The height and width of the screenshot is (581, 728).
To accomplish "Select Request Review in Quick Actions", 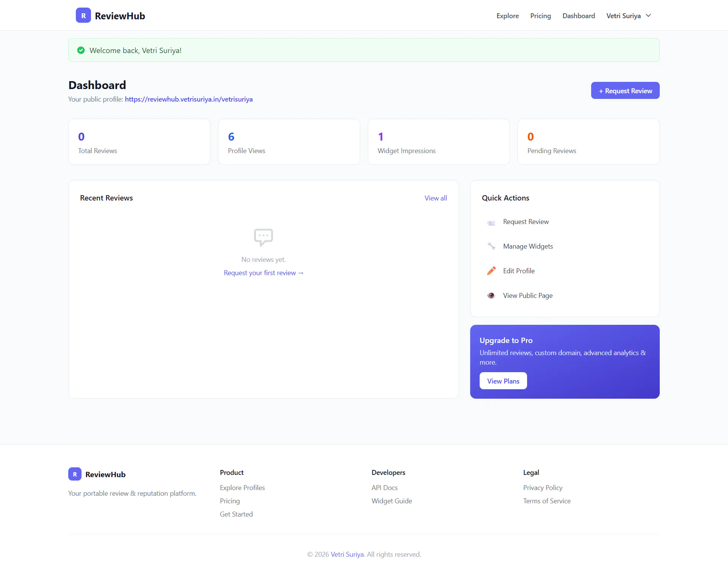I will (565, 222).
